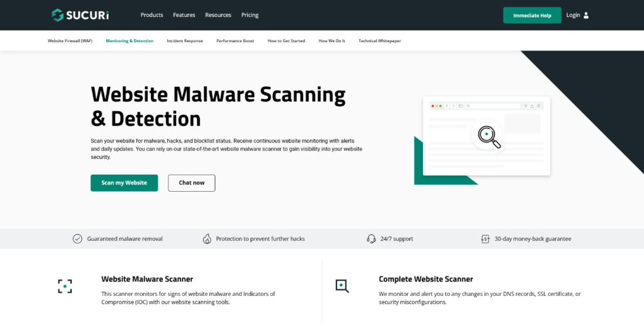Click the Login link

tap(573, 15)
